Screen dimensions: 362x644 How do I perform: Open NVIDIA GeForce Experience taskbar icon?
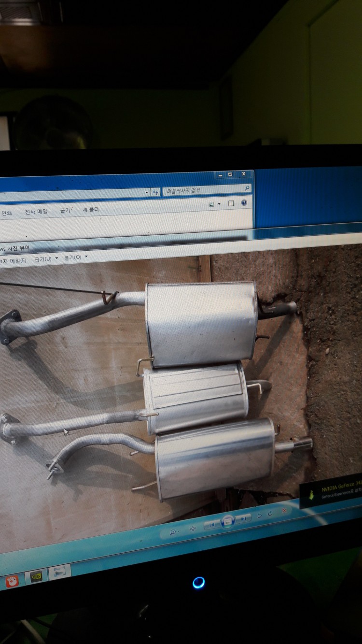click(36, 577)
